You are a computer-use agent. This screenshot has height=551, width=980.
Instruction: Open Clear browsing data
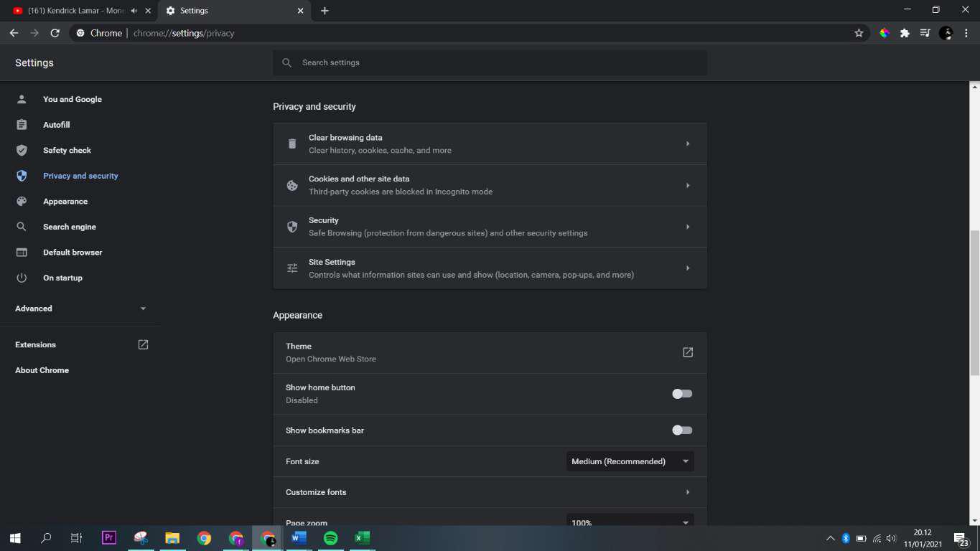click(490, 144)
